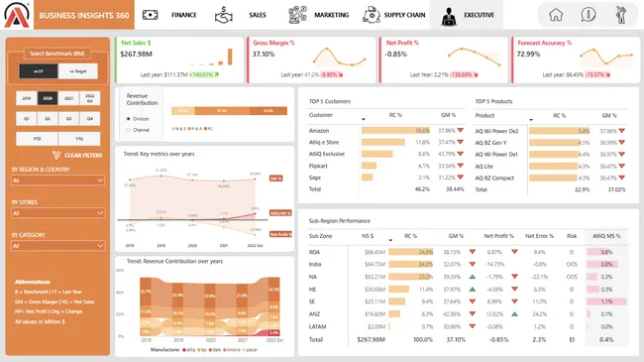Image resolution: width=644 pixels, height=362 pixels.
Task: Open the Finance money bill icon
Action: (x=150, y=15)
